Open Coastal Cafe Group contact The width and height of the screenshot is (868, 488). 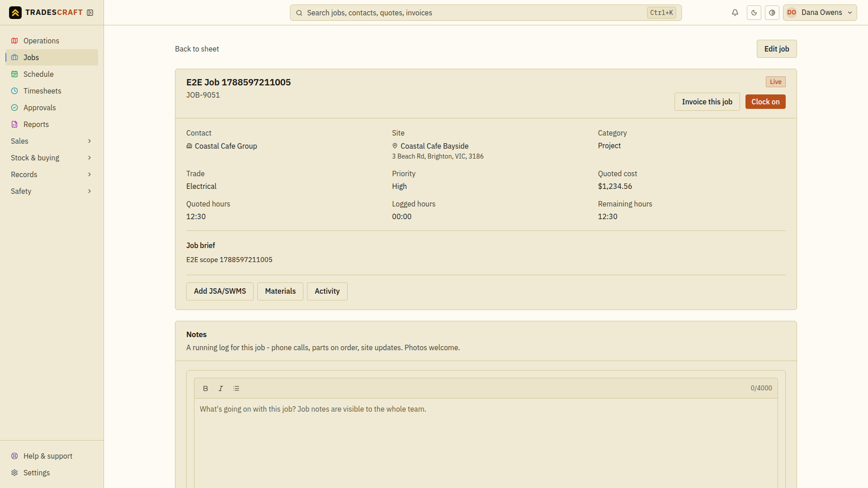(x=226, y=146)
